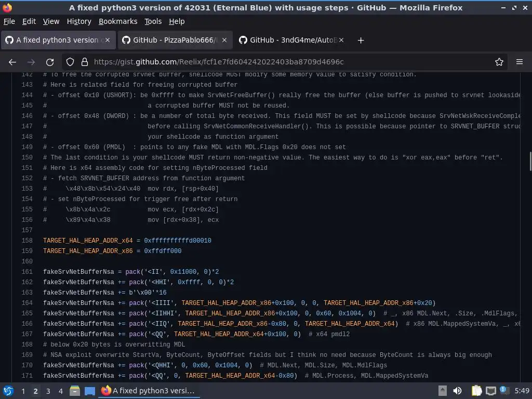Click 'mov ecx, [rdx+0x2c]' on line 155
This screenshot has width=532, height=399.
183,209
